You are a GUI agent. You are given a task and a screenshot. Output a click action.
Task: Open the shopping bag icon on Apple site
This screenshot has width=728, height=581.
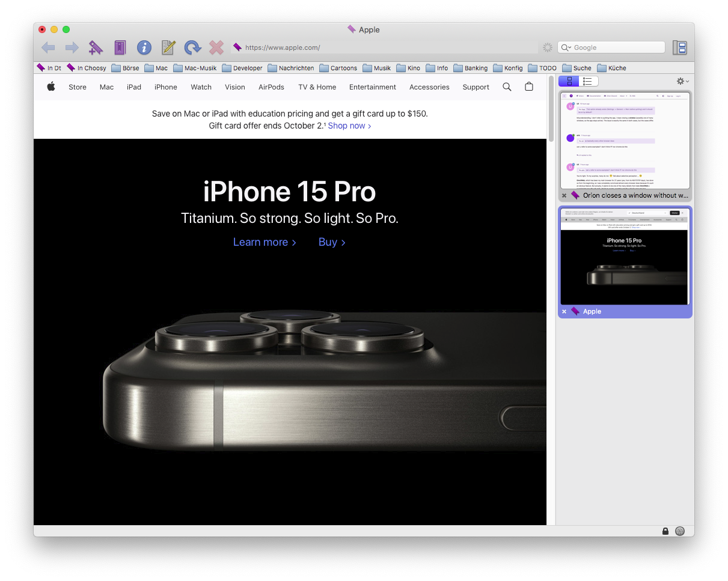click(528, 87)
